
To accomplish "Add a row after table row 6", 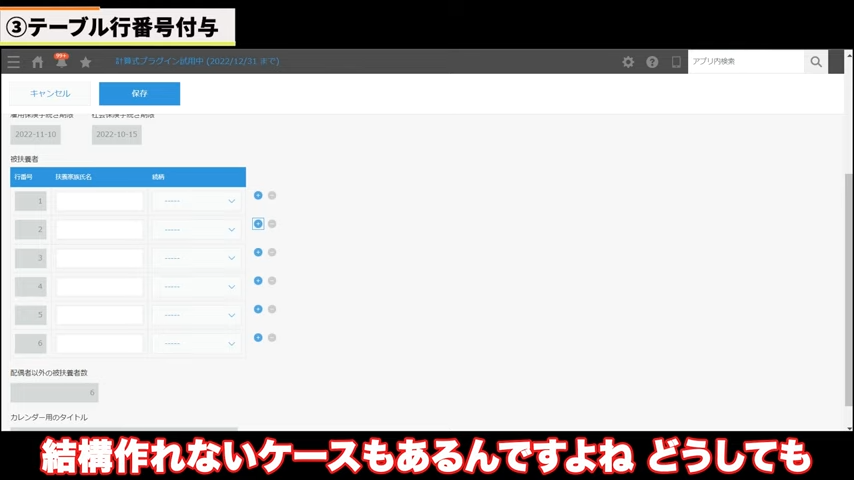I will click(258, 338).
